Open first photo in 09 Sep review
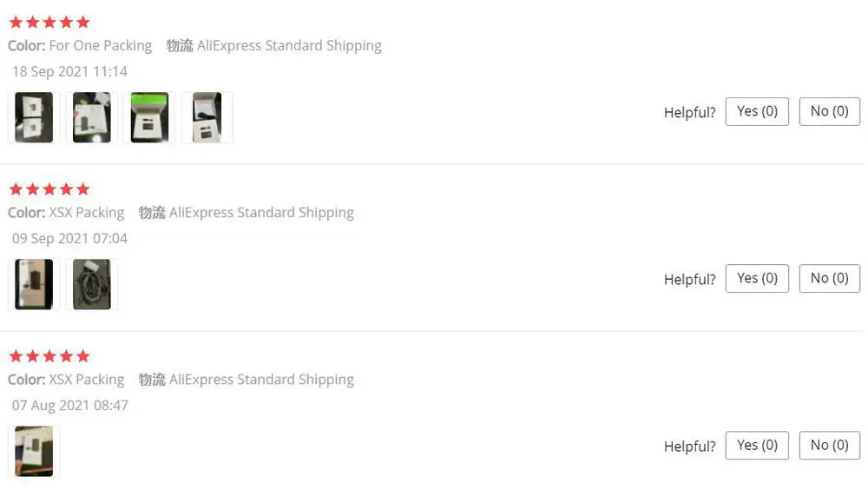Viewport: 868px width, 490px height. coord(34,284)
